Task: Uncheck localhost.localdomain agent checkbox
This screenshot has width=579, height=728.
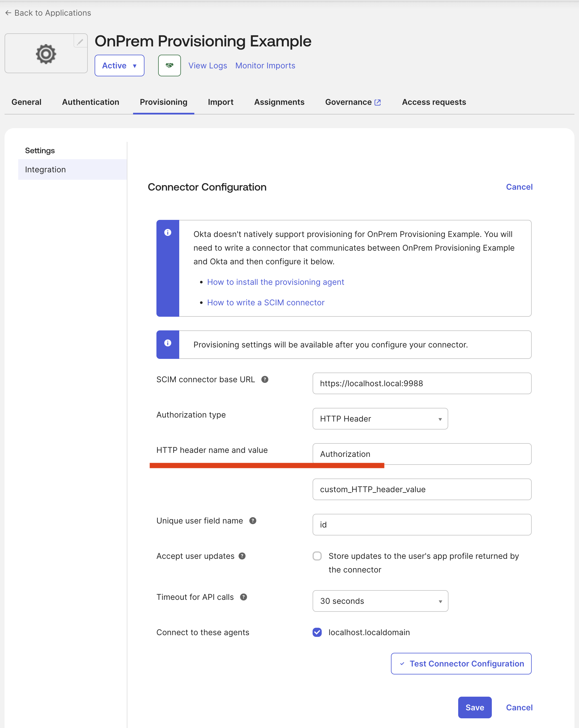Action: point(317,632)
